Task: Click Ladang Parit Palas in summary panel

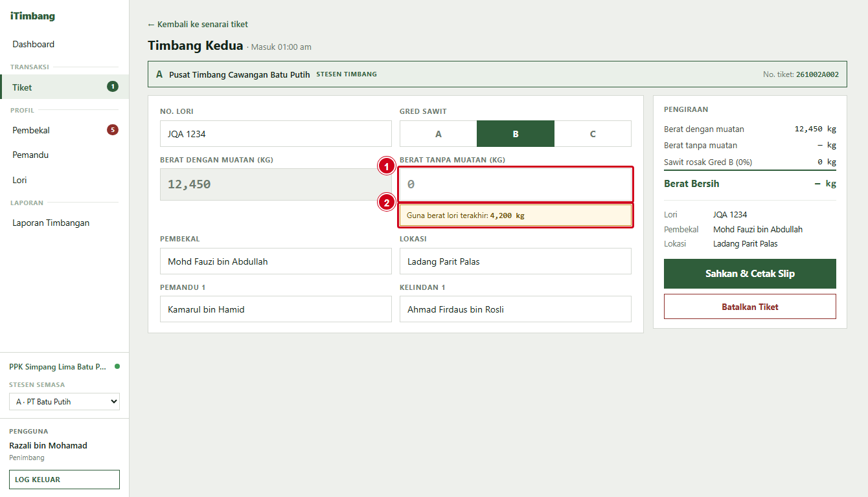Action: pyautogui.click(x=746, y=244)
